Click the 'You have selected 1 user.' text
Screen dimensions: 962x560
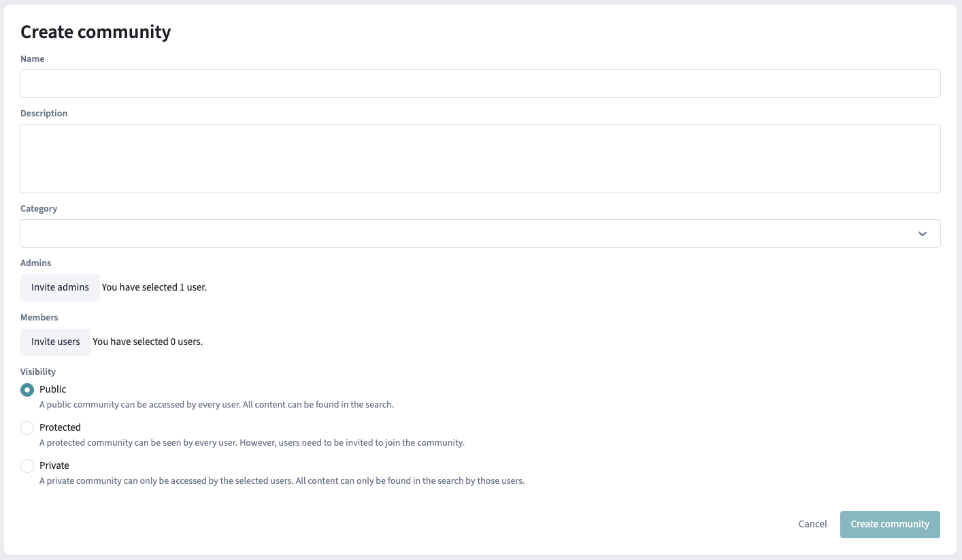pyautogui.click(x=154, y=287)
